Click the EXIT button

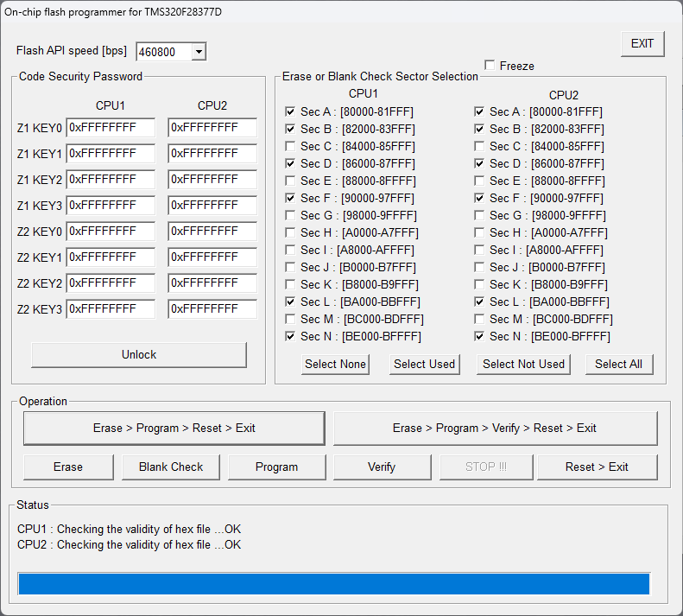[x=642, y=43]
